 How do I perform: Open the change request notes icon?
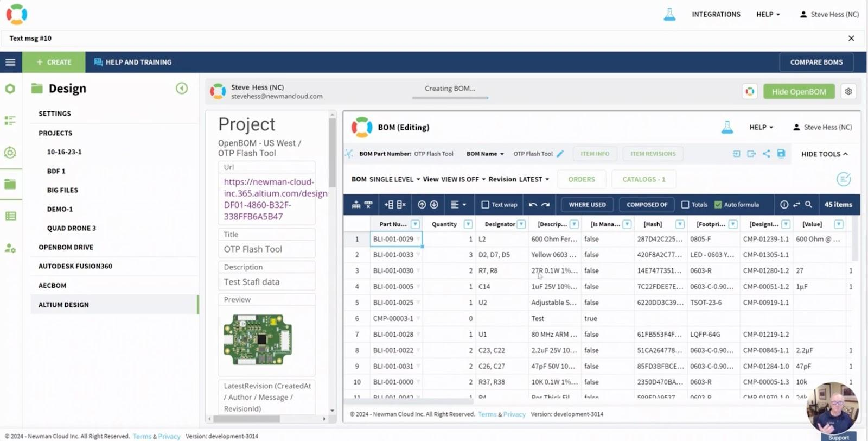[x=844, y=179]
